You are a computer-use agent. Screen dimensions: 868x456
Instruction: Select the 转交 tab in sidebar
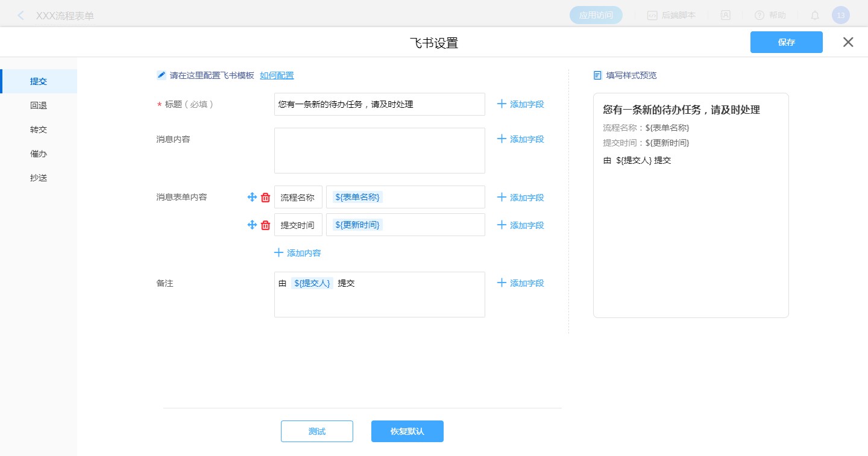click(39, 130)
